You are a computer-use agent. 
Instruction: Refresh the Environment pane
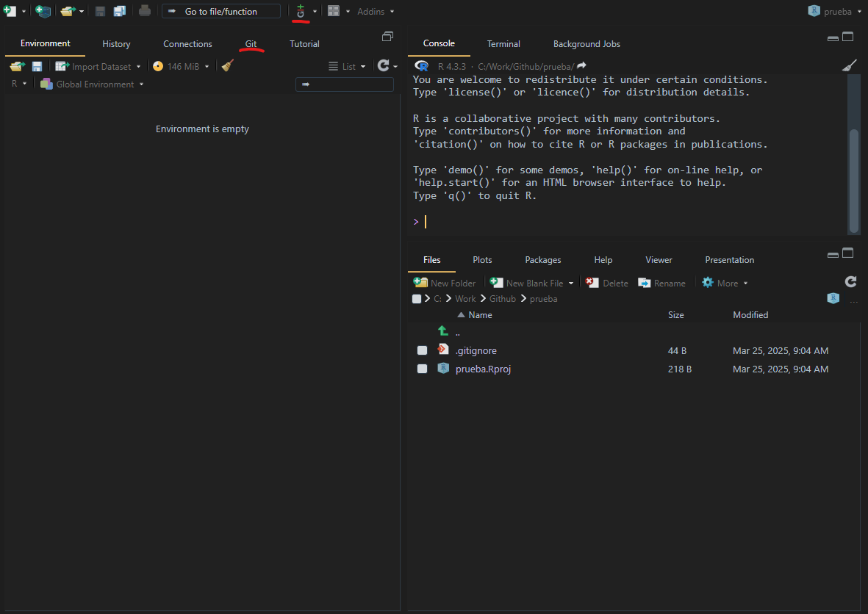[x=384, y=66]
